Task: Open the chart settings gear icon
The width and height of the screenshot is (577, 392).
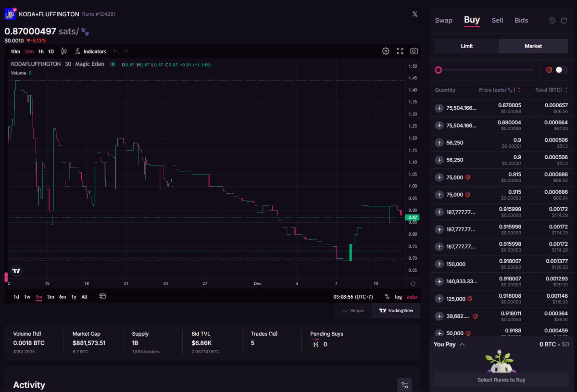Action: [x=385, y=51]
